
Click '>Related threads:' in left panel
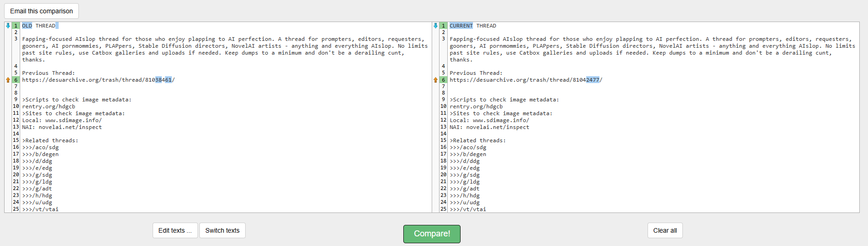(50, 140)
